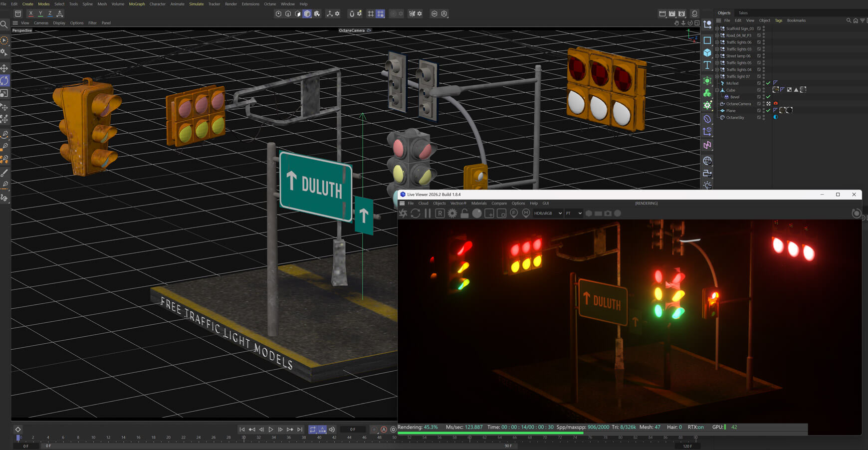Select the Cube primitive tool
868x450 pixels.
point(707,53)
